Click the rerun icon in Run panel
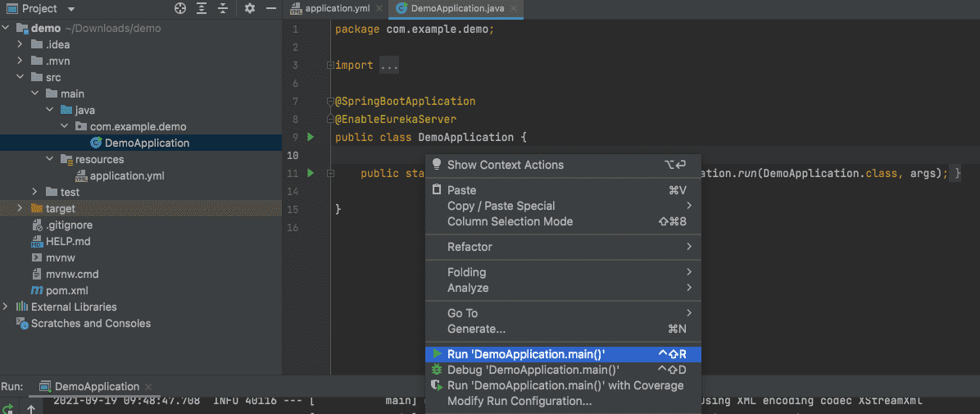The width and height of the screenshot is (980, 414). (8, 407)
